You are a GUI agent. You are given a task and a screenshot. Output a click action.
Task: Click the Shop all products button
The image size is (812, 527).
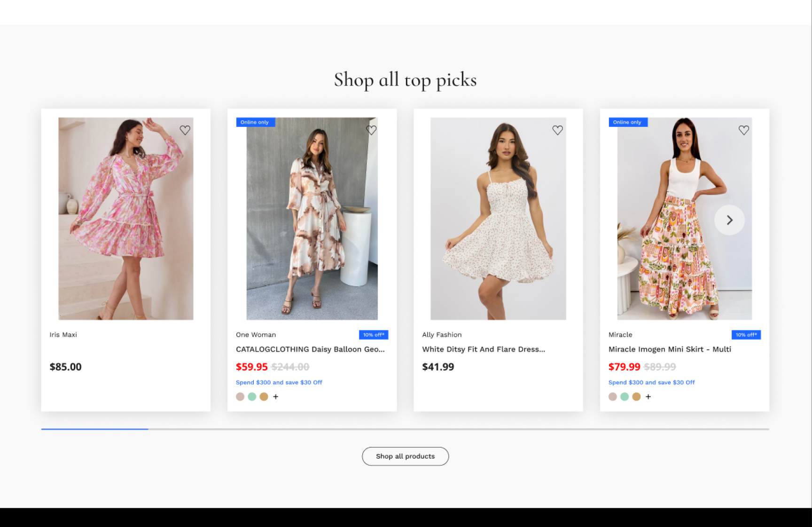(x=406, y=456)
